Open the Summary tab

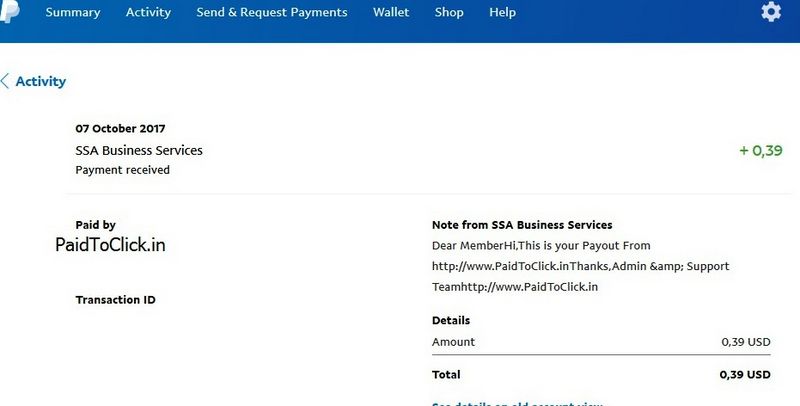73,13
